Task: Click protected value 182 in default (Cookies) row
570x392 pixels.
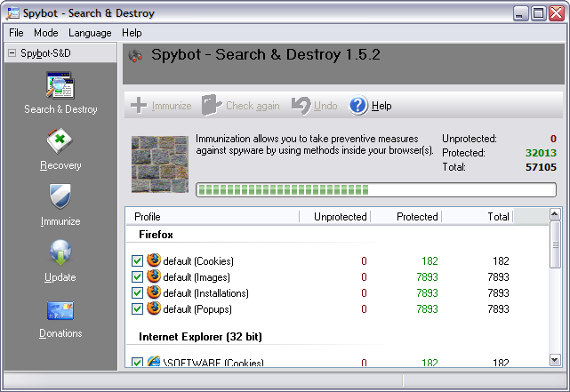Action: (x=430, y=261)
